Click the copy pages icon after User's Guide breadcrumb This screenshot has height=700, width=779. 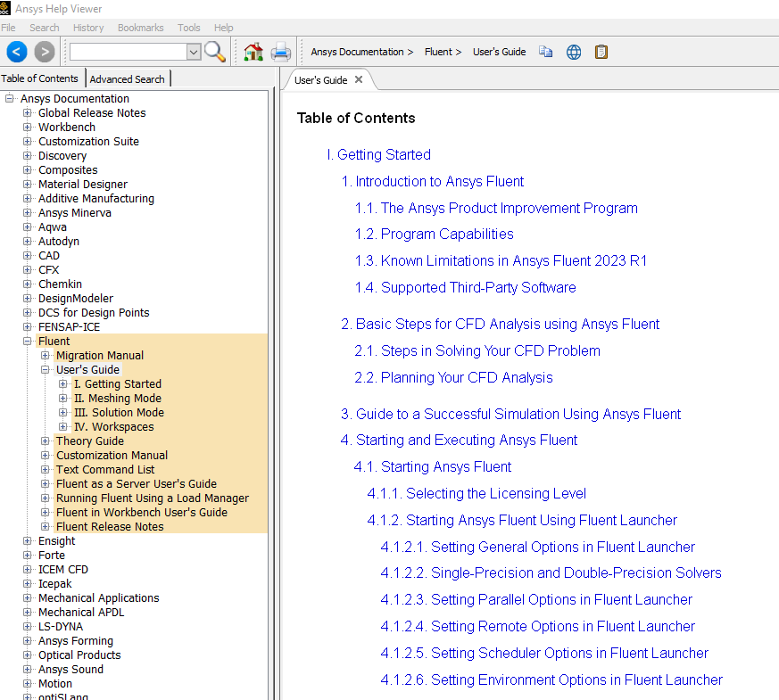[x=546, y=52]
